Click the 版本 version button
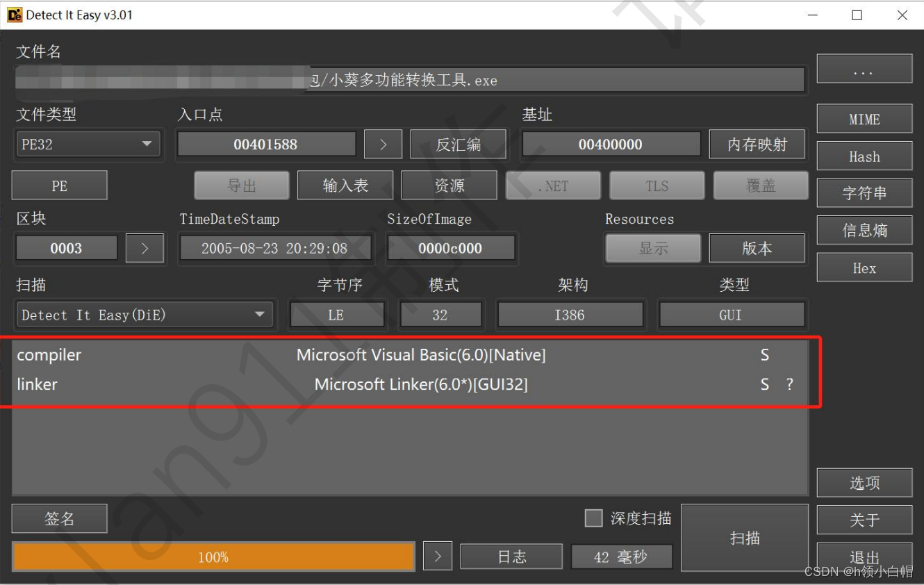The image size is (924, 585). click(x=757, y=248)
